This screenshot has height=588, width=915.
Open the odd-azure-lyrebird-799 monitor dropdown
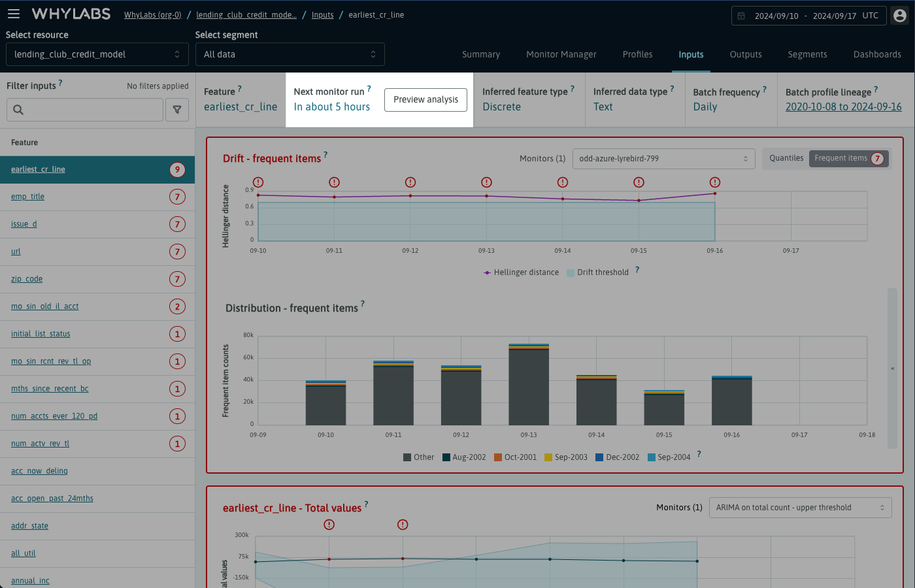663,159
